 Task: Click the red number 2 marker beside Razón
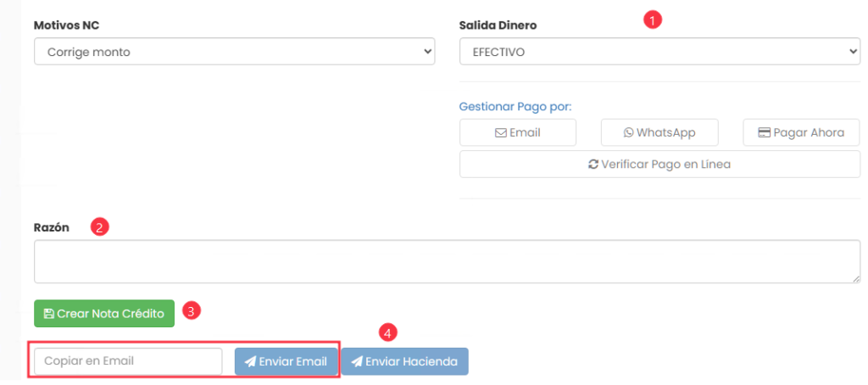coord(100,227)
